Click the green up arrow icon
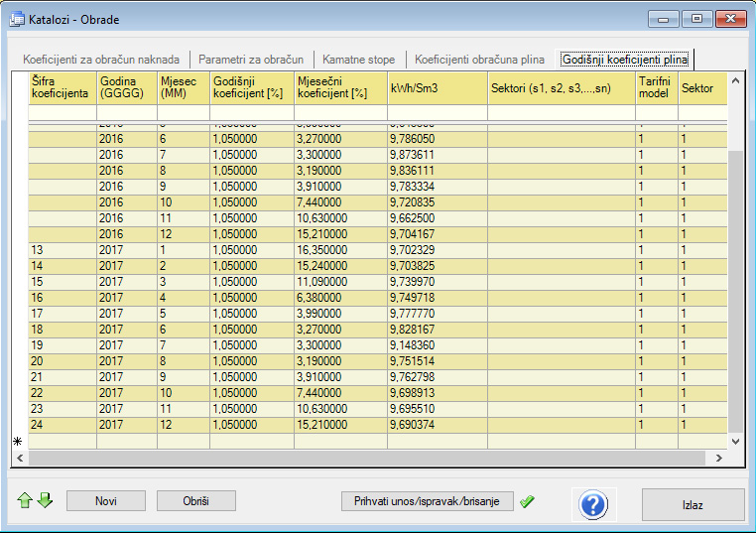Screen dimensions: 756x533 pos(25,500)
